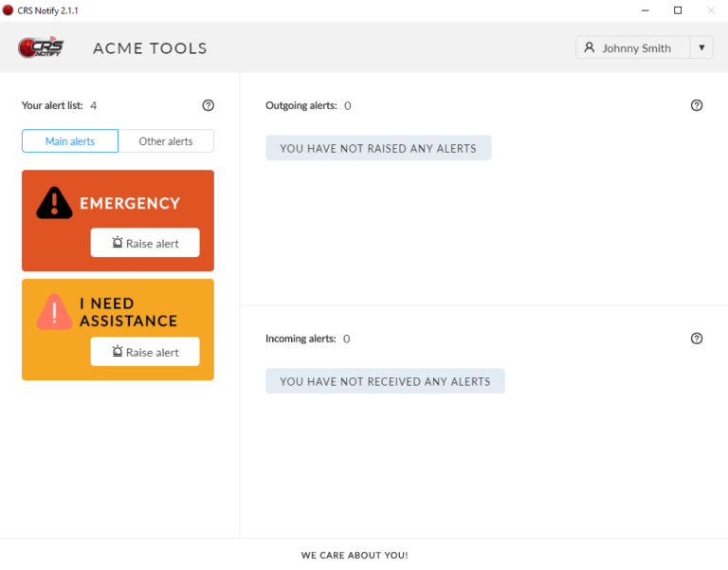Viewport: 728px width, 570px height.
Task: Raise the I Need Assistance alert
Action: 145,352
